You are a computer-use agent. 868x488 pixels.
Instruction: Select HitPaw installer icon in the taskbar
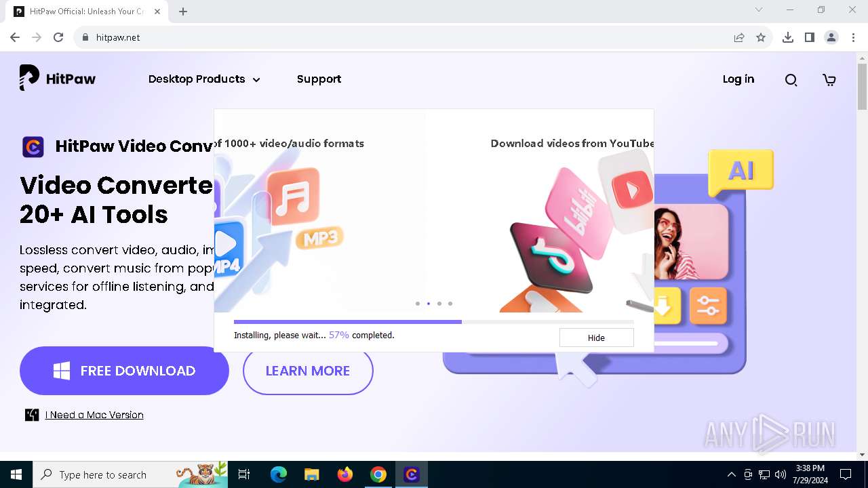tap(412, 474)
